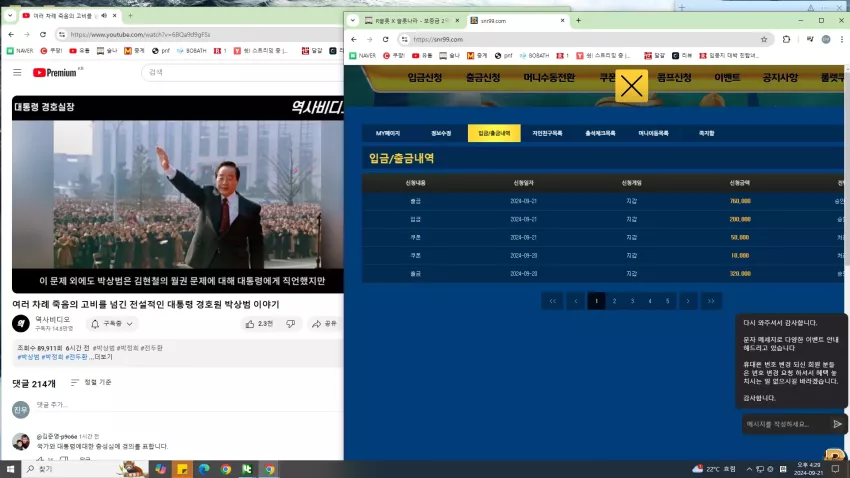The image size is (850, 478).
Task: Bookmark snr99.com with the star icon
Action: (x=764, y=39)
